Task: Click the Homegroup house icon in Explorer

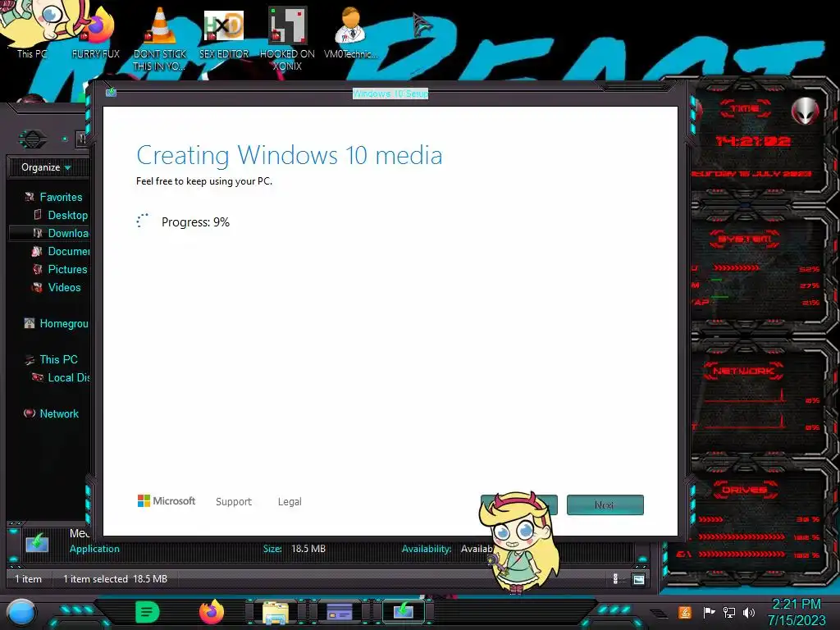Action: point(30,323)
